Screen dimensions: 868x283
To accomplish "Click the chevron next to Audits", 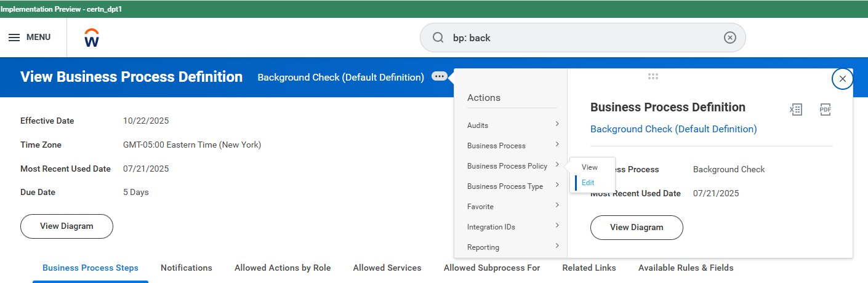I will click(557, 124).
